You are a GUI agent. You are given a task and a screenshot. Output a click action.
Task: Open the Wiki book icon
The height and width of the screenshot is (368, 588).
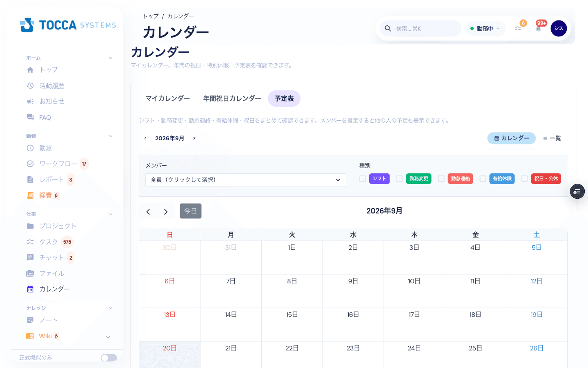tap(30, 336)
